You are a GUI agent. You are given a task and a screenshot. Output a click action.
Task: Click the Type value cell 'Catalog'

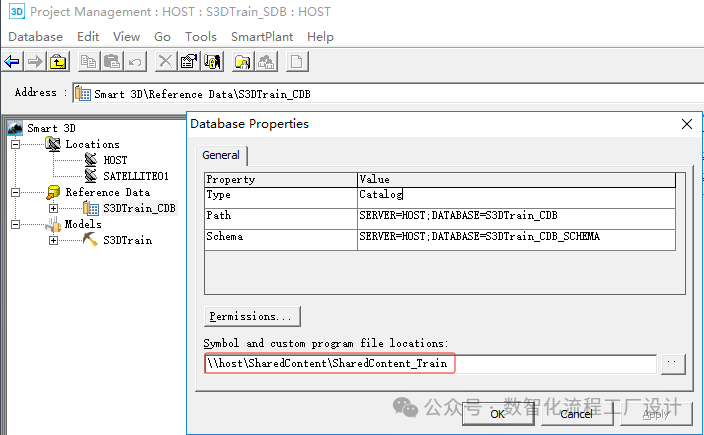click(516, 198)
